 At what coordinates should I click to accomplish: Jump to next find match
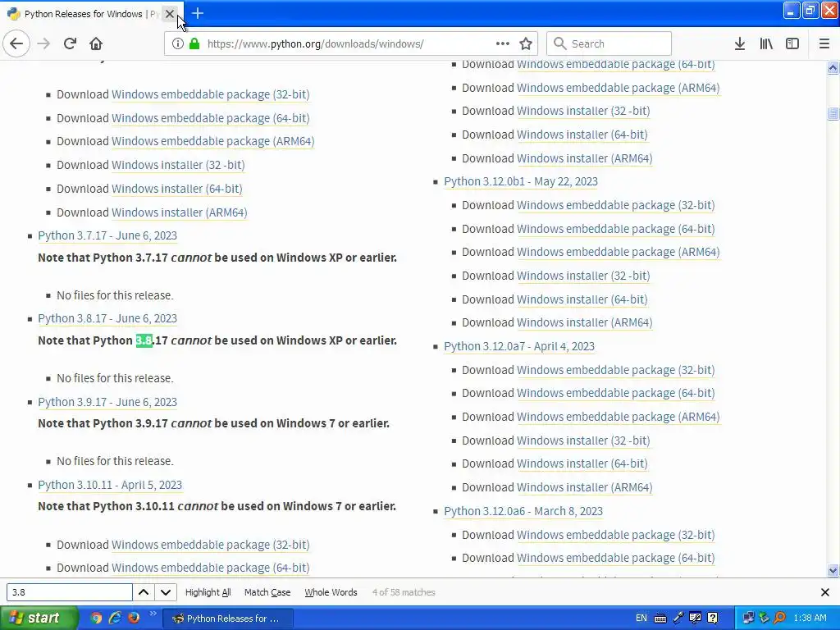coord(166,592)
